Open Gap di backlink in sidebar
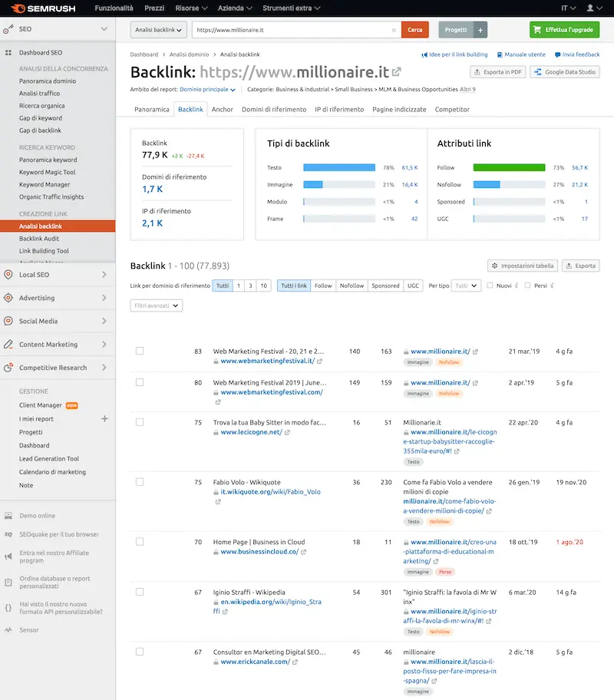The width and height of the screenshot is (614, 700). (40, 130)
